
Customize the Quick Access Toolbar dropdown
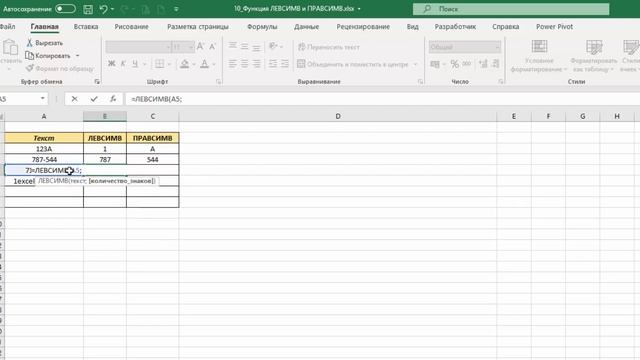click(x=176, y=9)
